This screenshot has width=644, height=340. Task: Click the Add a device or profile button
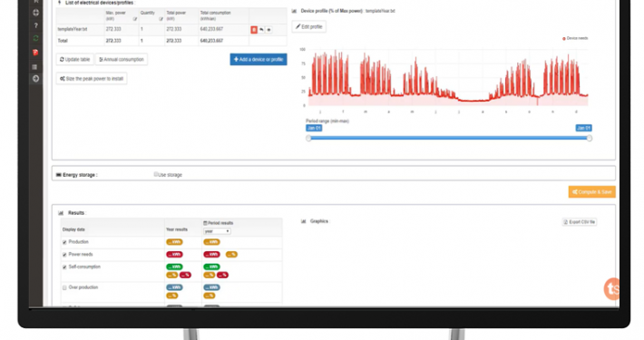tap(259, 60)
